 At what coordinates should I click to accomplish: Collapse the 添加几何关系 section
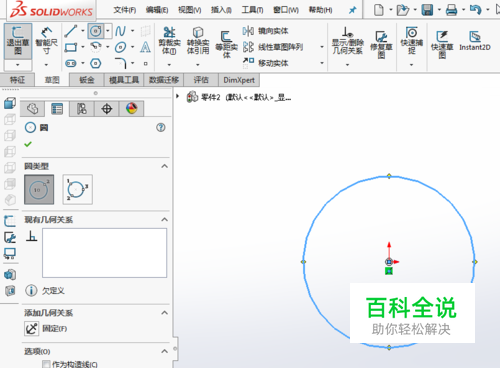click(164, 313)
